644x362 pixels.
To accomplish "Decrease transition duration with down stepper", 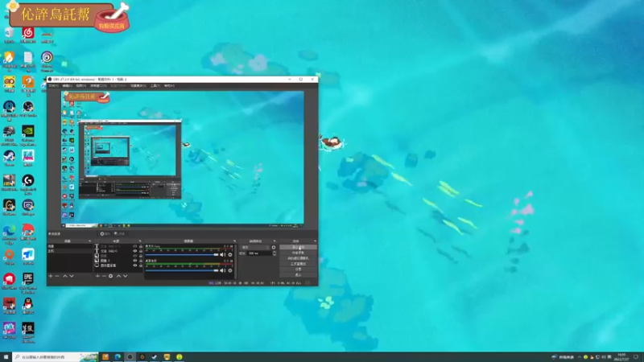I will (x=275, y=254).
